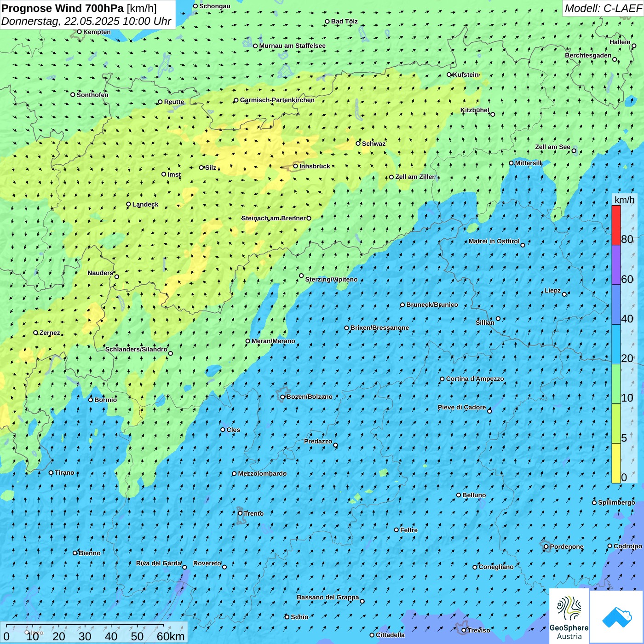Click the 'Murnau am Staffelsee' label
The height and width of the screenshot is (644, 644).
(293, 46)
